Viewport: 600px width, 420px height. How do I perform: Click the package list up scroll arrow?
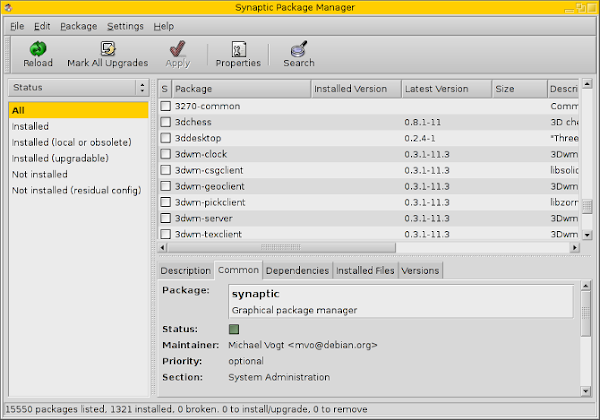pos(587,83)
